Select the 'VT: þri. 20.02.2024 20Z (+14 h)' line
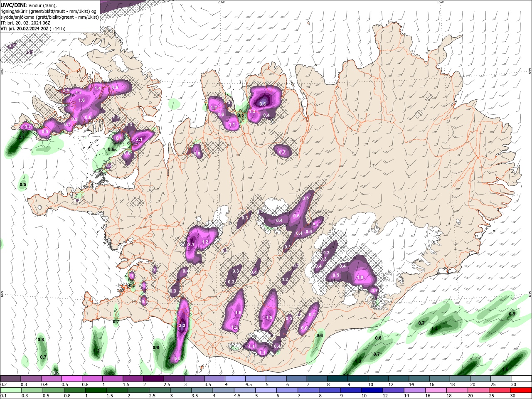532x399 pixels. (x=33, y=29)
